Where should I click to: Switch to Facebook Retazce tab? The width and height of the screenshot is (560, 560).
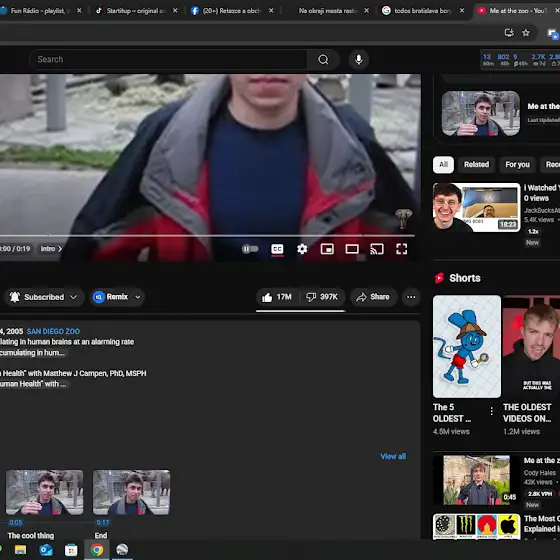(x=231, y=11)
